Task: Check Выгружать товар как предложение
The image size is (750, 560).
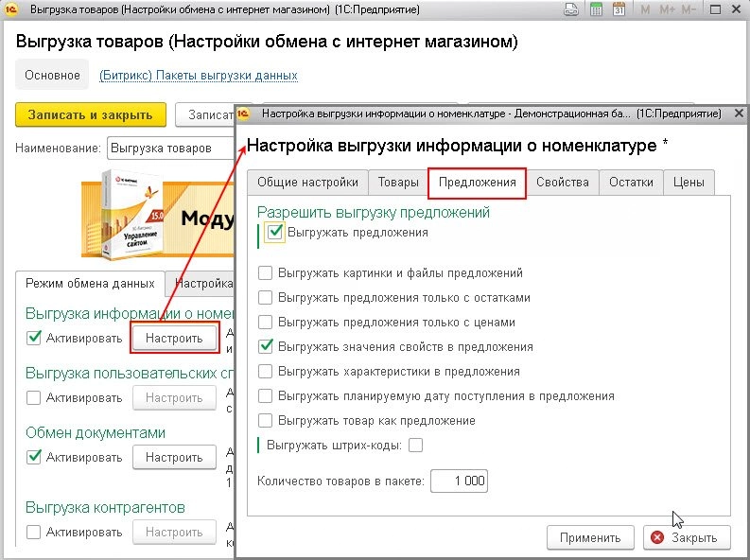Action: click(266, 421)
